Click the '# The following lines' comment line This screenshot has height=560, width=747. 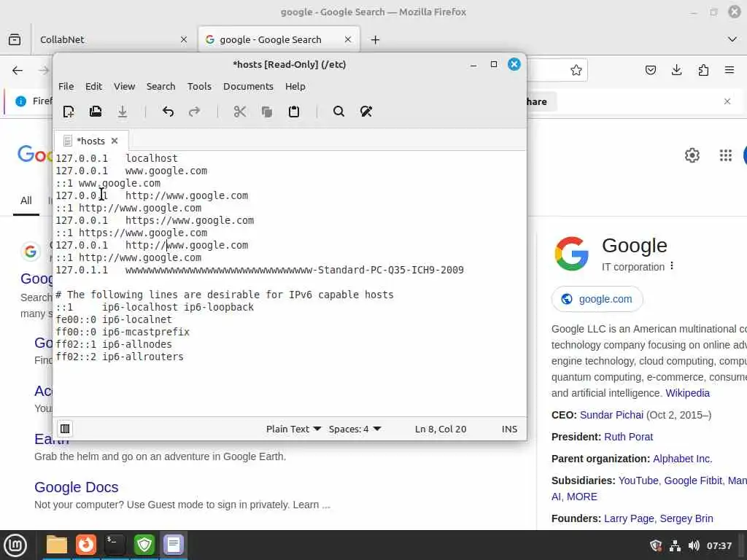(225, 295)
